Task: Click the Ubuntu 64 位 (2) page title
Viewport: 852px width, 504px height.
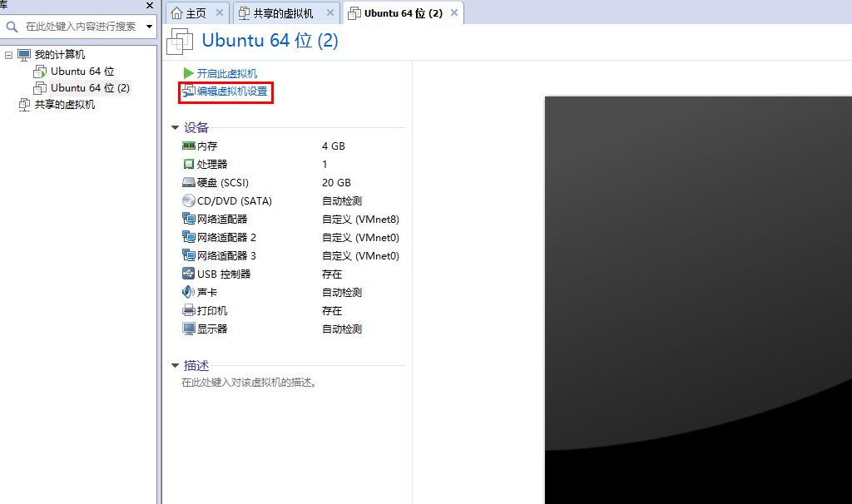Action: (x=270, y=41)
